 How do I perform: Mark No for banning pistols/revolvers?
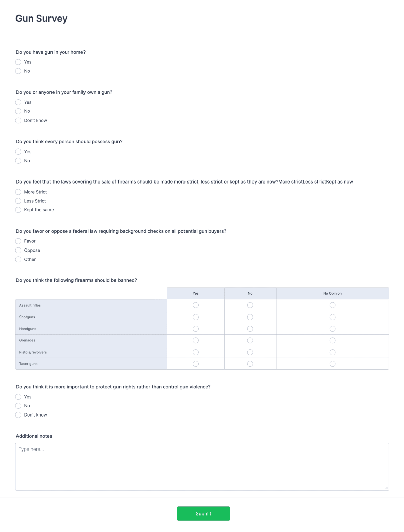tap(250, 352)
